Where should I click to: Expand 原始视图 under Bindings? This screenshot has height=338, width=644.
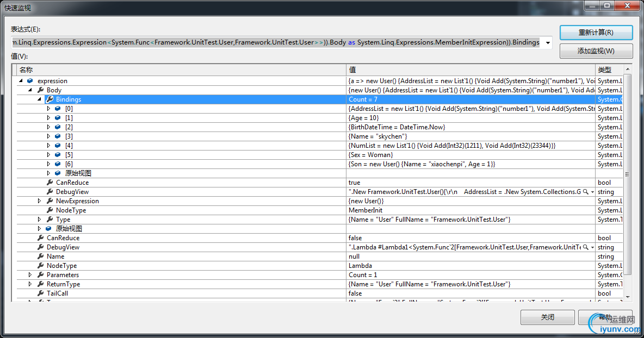click(x=48, y=173)
